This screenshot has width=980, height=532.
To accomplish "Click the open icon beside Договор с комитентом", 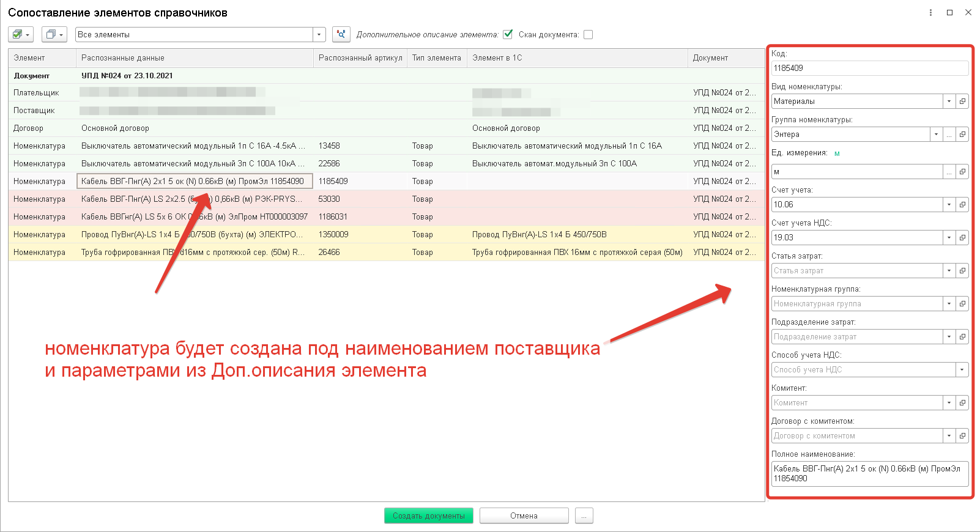I will [x=962, y=436].
